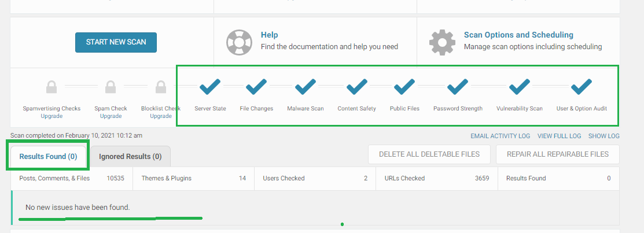Click the Scan Options gear icon
The height and width of the screenshot is (233, 644).
point(442,41)
